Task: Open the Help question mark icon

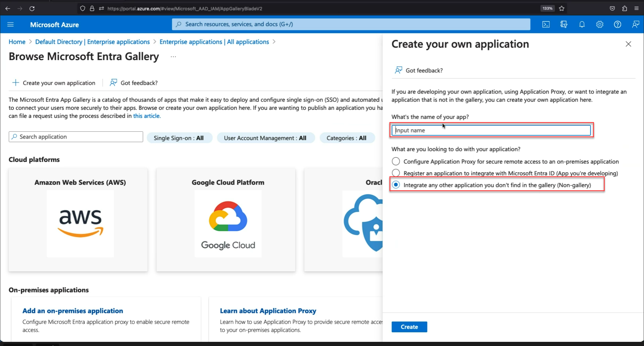Action: click(x=618, y=24)
